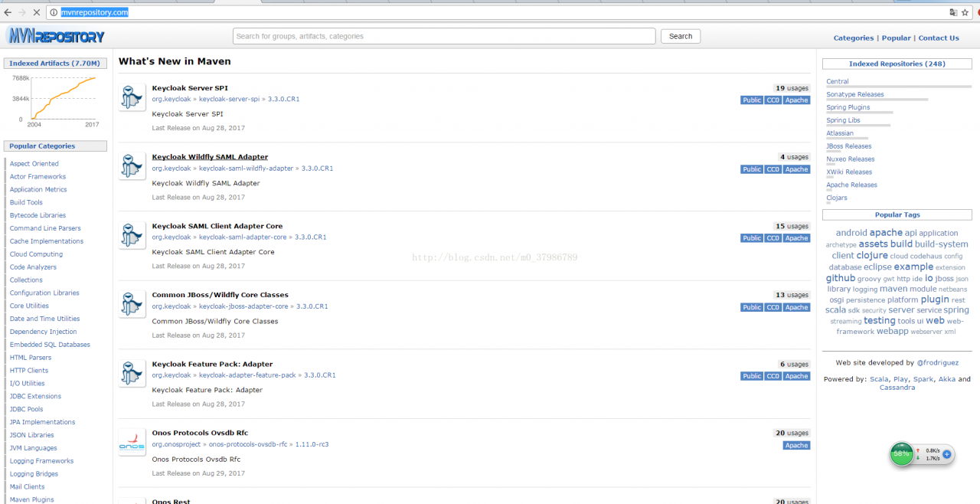Open Keycloak Feature Pack: Adapter title link
Screen dimensions: 980x504
point(212,364)
